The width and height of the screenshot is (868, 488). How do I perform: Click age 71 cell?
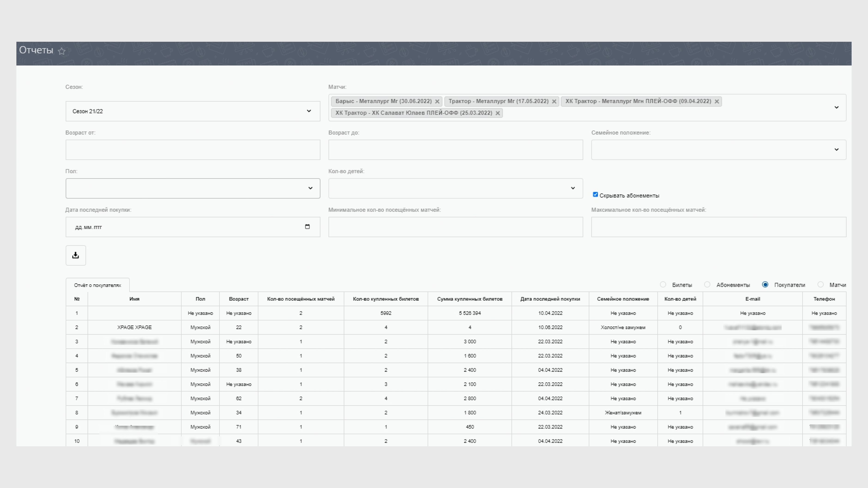[x=238, y=427]
